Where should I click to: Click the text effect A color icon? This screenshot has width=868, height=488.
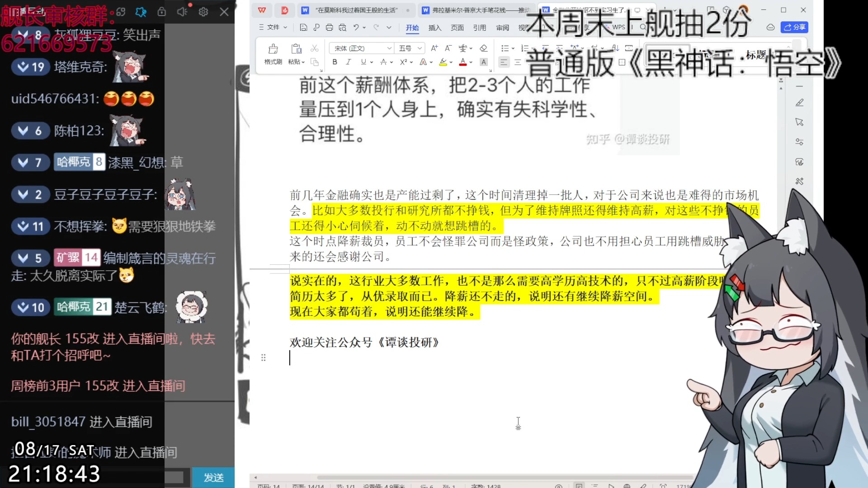[423, 62]
